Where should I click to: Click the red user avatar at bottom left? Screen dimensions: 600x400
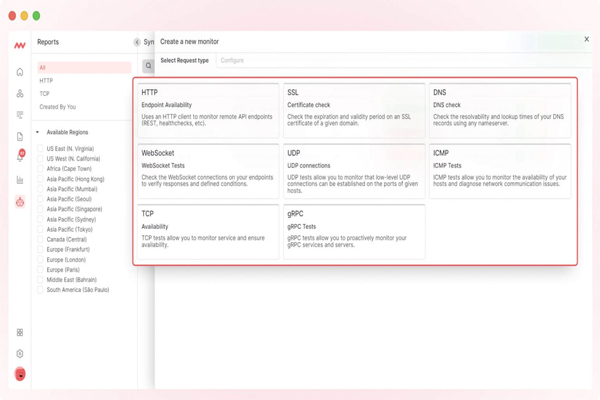tap(20, 375)
